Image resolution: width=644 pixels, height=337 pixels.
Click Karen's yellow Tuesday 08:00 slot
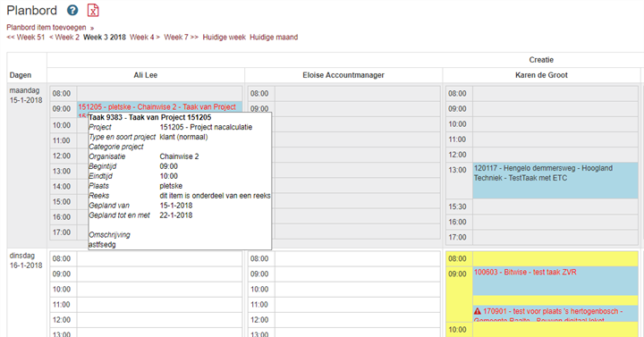click(x=555, y=258)
